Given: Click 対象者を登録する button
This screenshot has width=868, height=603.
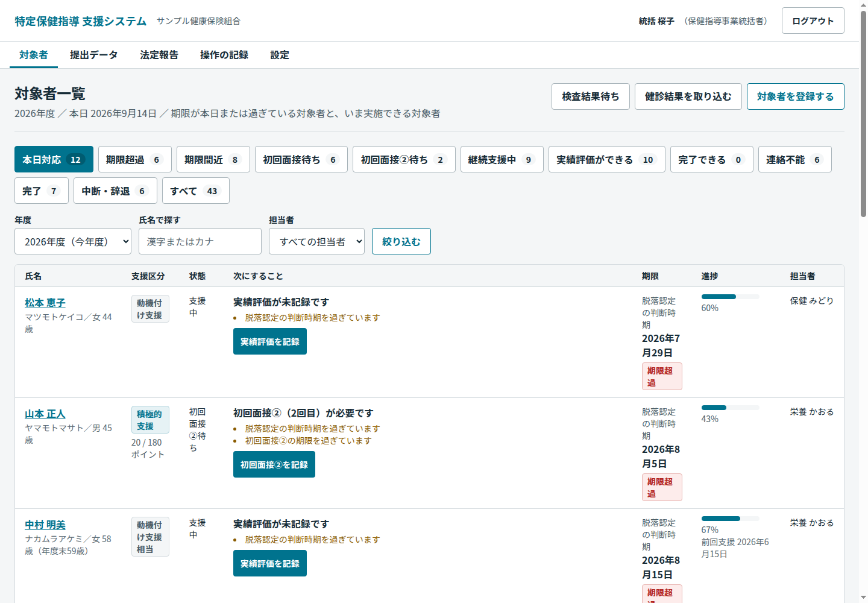Looking at the screenshot, I should [x=796, y=96].
